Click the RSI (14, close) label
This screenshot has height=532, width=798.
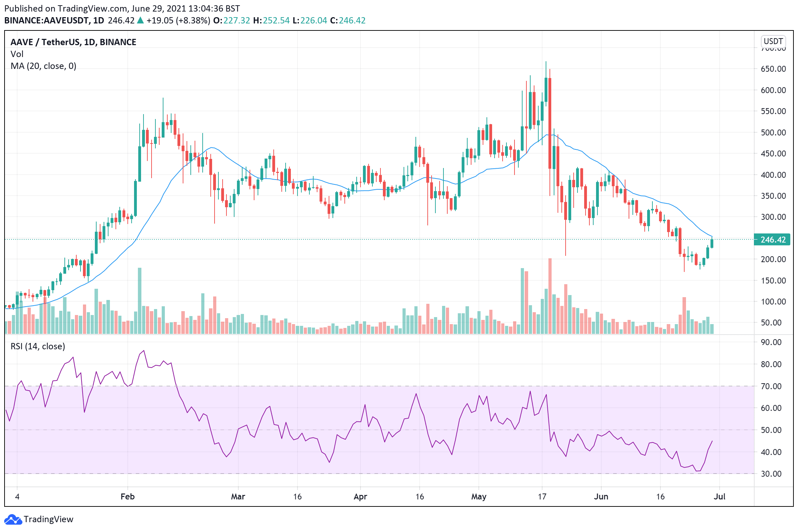[x=38, y=346]
